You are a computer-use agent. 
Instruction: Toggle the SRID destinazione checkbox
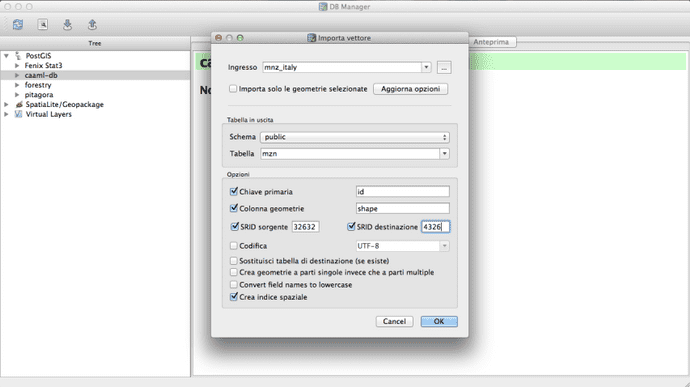(x=351, y=227)
